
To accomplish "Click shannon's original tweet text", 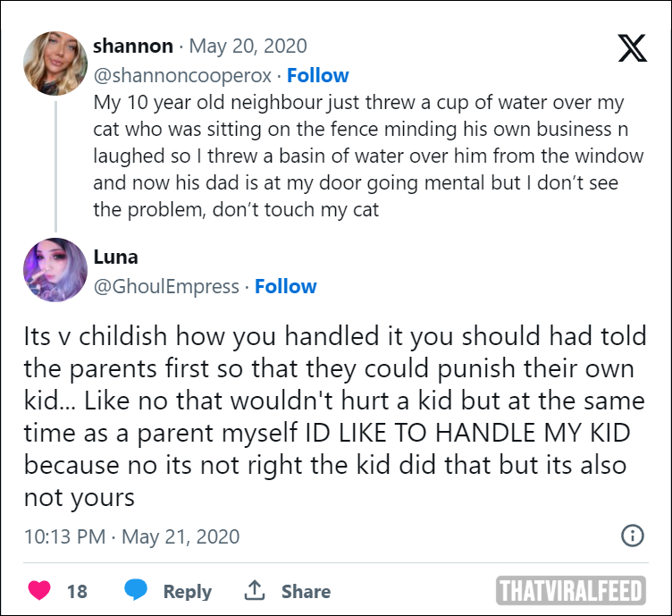I will pos(368,156).
